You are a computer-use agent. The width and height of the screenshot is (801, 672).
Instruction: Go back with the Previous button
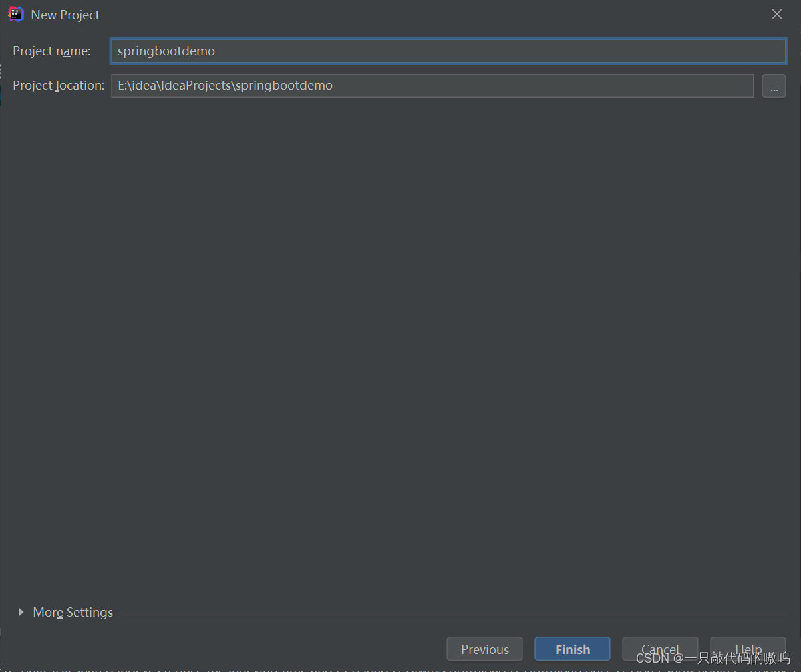tap(484, 649)
